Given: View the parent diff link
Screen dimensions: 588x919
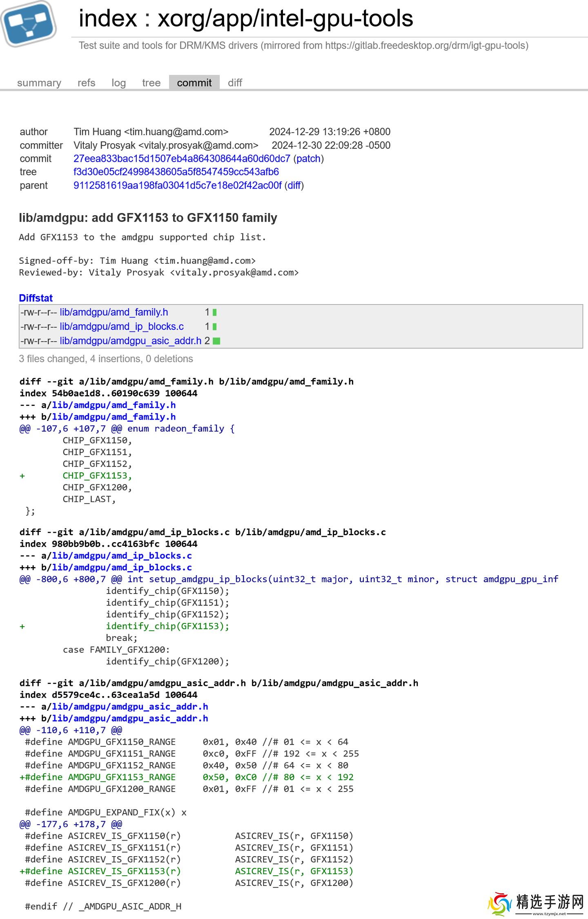Looking at the screenshot, I should click(x=294, y=185).
